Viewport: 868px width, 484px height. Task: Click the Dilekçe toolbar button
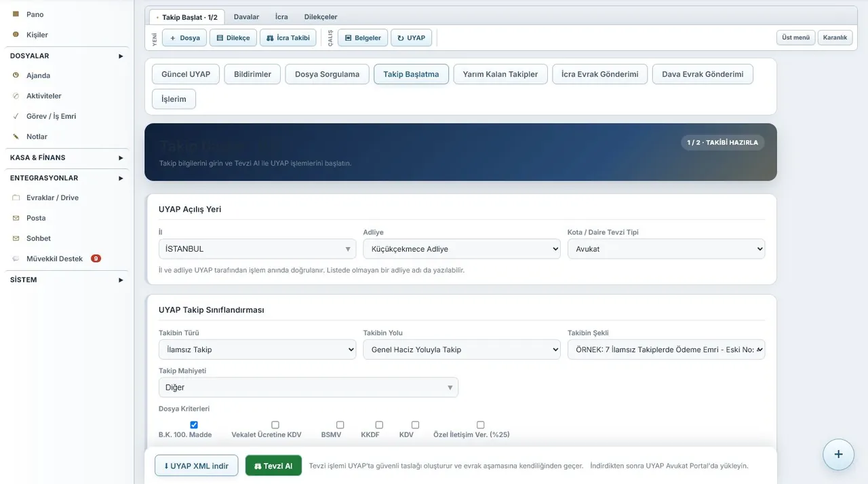(233, 38)
